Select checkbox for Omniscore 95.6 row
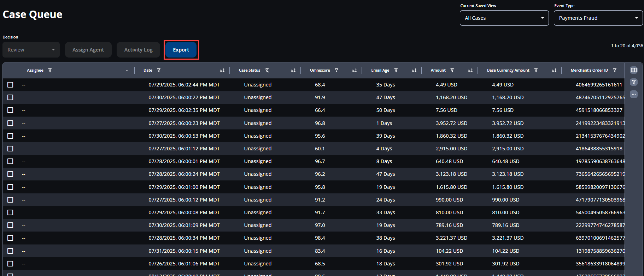 point(10,136)
